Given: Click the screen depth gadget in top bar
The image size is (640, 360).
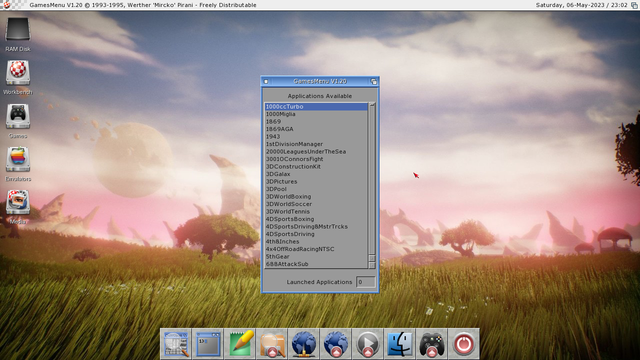Looking at the screenshot, I should coord(634,5).
